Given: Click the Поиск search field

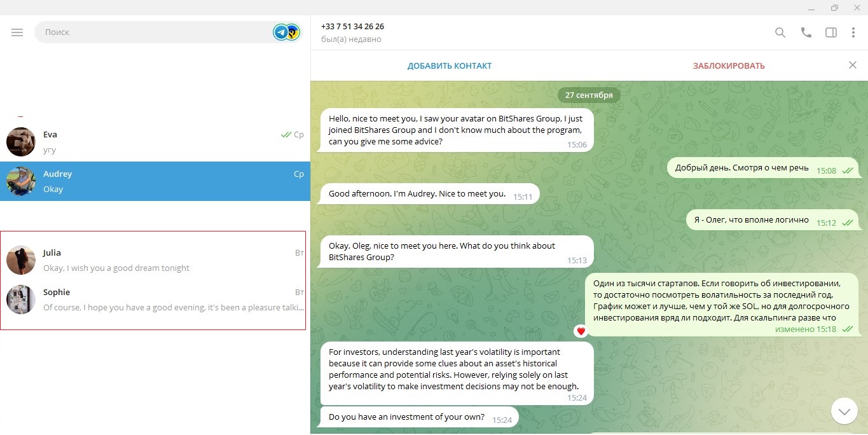Looking at the screenshot, I should pos(153,32).
